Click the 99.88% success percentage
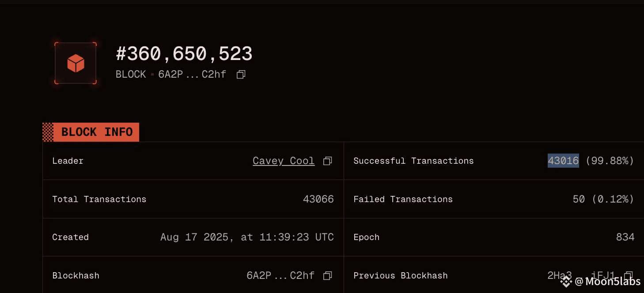The width and height of the screenshot is (644, 293). point(610,161)
